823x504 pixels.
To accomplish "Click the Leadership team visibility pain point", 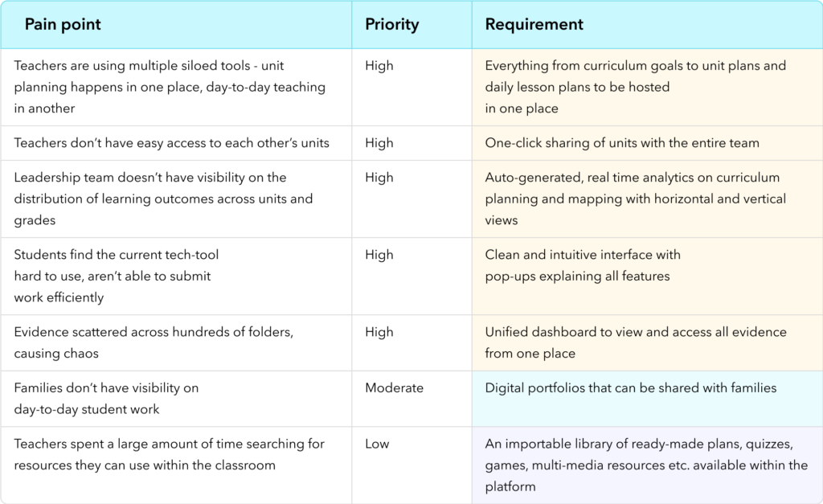I will [x=163, y=199].
